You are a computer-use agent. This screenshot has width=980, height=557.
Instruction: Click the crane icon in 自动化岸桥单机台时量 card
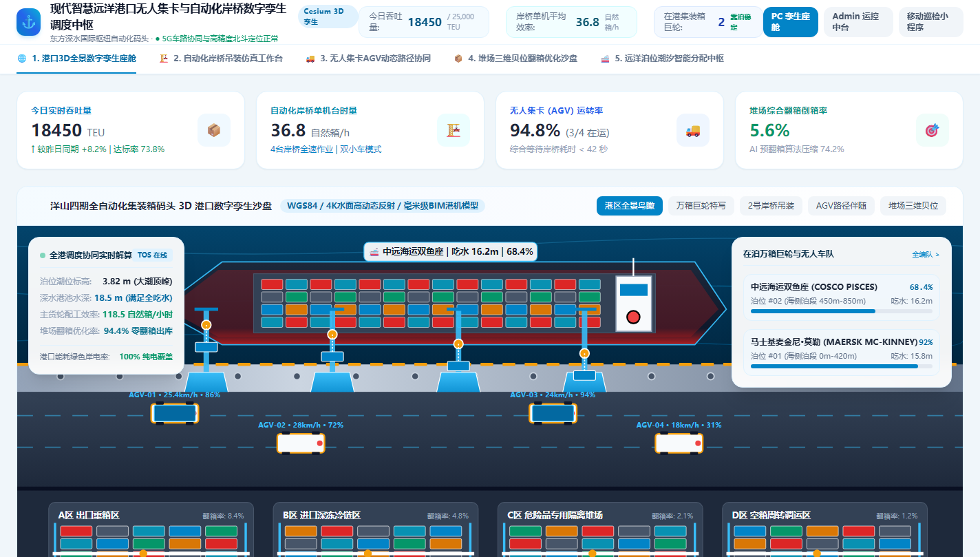[x=454, y=130]
